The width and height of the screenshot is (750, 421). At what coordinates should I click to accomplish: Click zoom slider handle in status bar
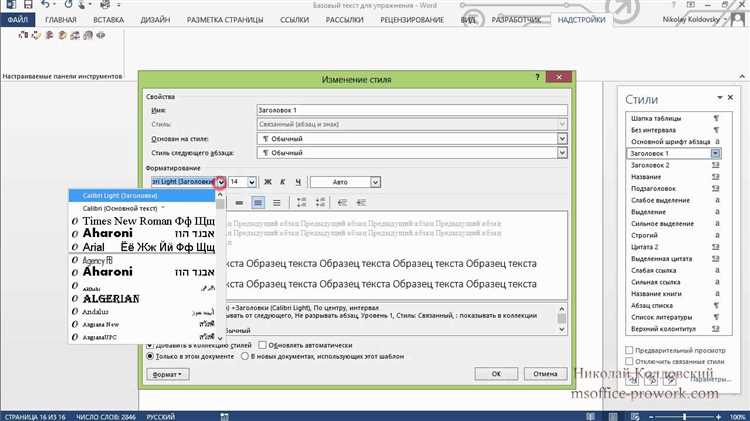point(685,417)
